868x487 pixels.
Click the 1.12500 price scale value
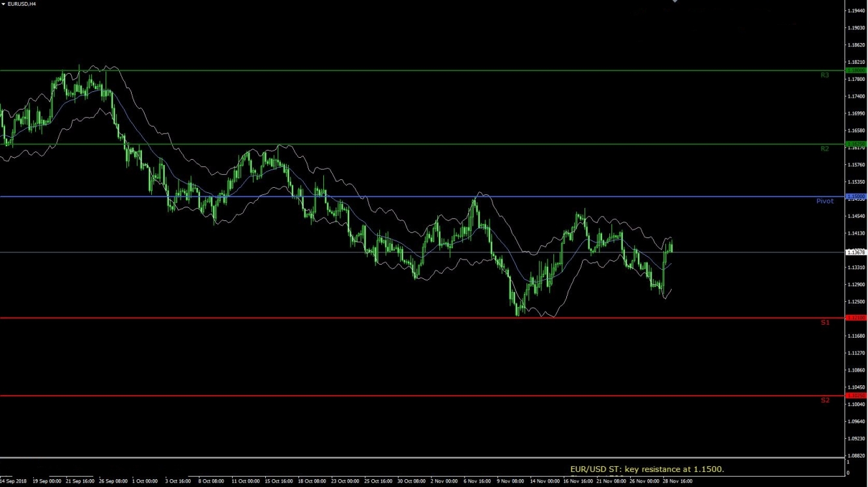(x=856, y=302)
